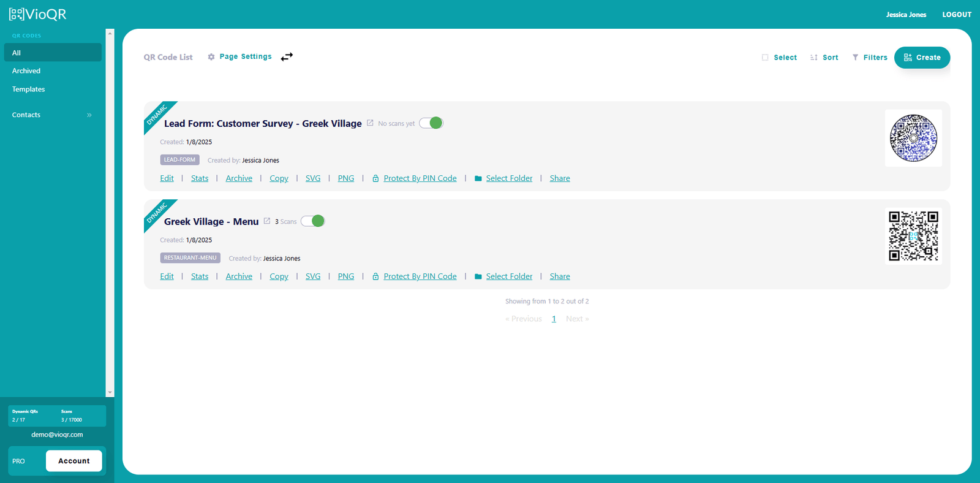Click the LEAD-FORM tag
Image resolution: width=980 pixels, height=483 pixels.
179,159
